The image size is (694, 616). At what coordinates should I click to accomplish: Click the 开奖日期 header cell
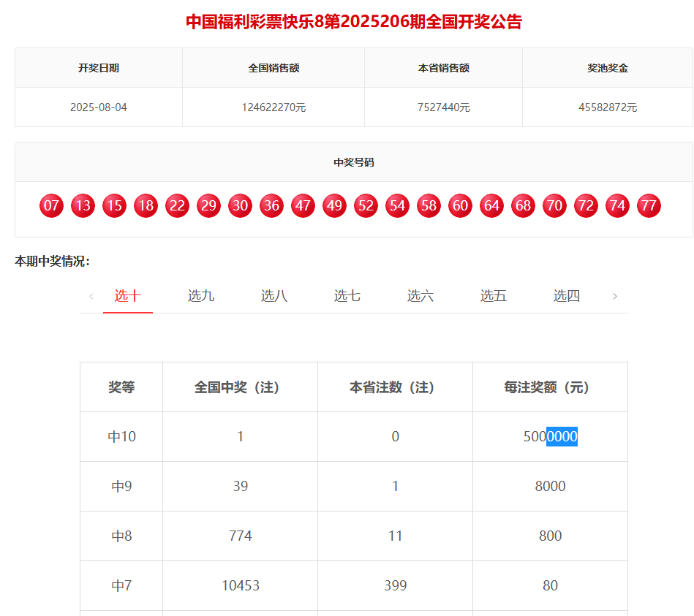click(x=99, y=68)
